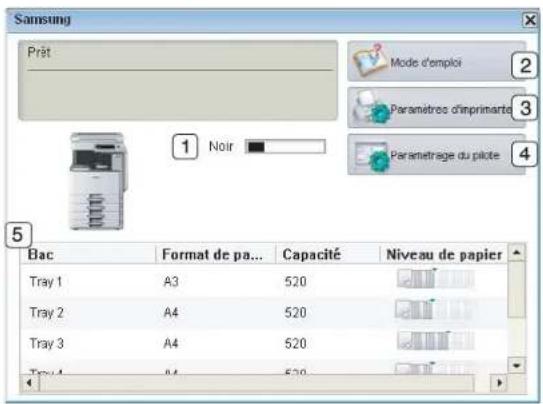The width and height of the screenshot is (543, 404).
Task: Sort by Niveau de papier column header
Action: click(x=444, y=254)
